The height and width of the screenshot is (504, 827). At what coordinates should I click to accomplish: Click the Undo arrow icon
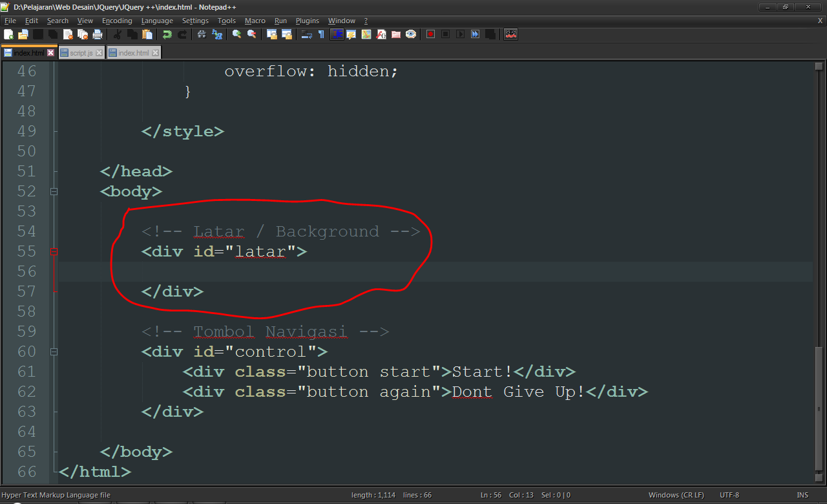167,34
